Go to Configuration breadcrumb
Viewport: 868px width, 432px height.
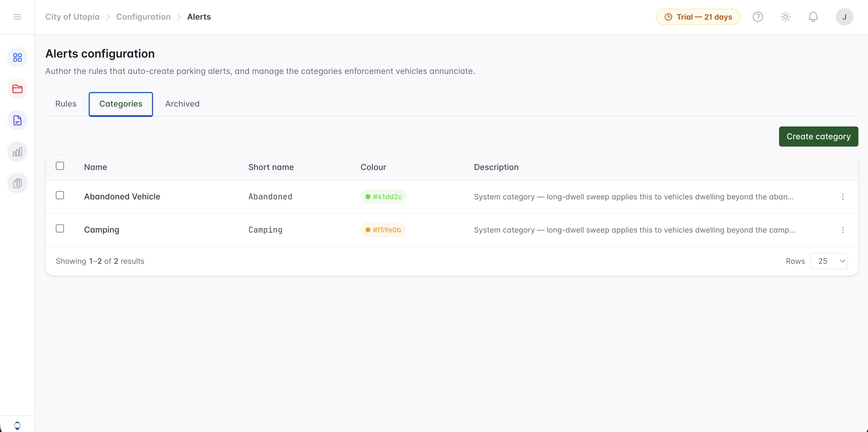tap(143, 17)
